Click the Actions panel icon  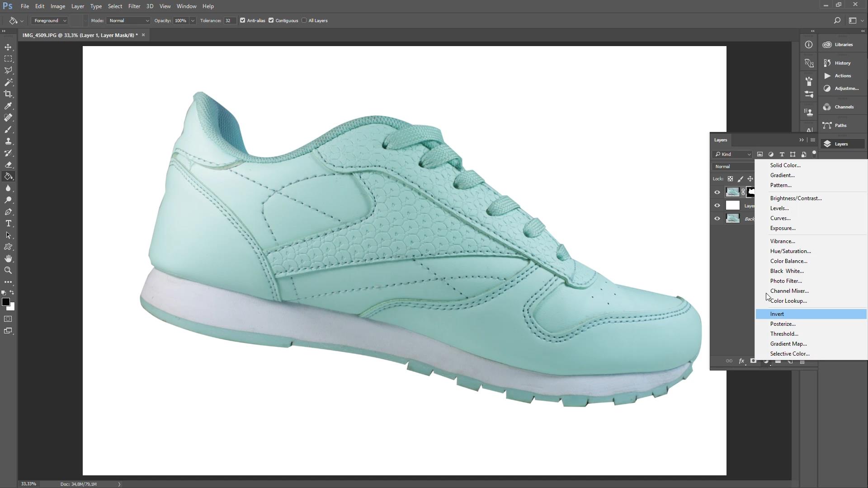pyautogui.click(x=839, y=75)
